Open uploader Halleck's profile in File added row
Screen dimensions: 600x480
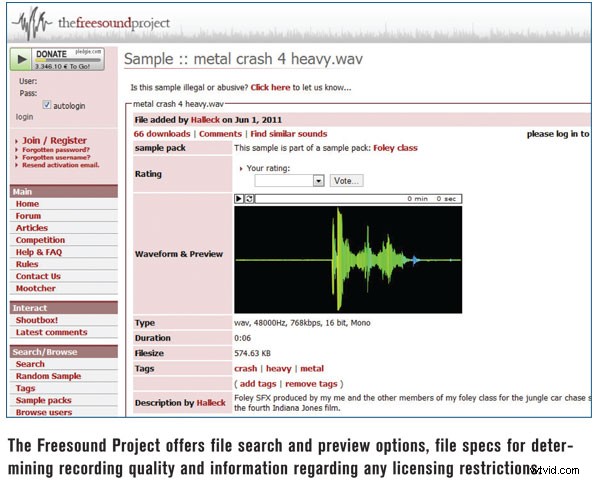tap(205, 120)
